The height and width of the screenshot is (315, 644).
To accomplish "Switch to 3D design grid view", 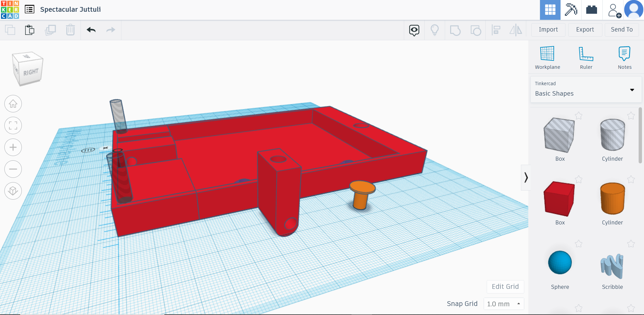I will [550, 10].
